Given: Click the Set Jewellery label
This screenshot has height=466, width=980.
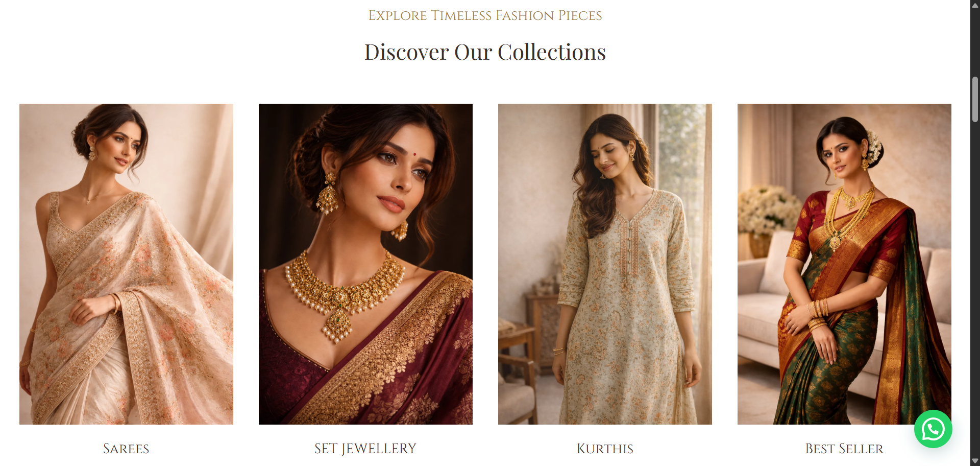Looking at the screenshot, I should pos(365,449).
